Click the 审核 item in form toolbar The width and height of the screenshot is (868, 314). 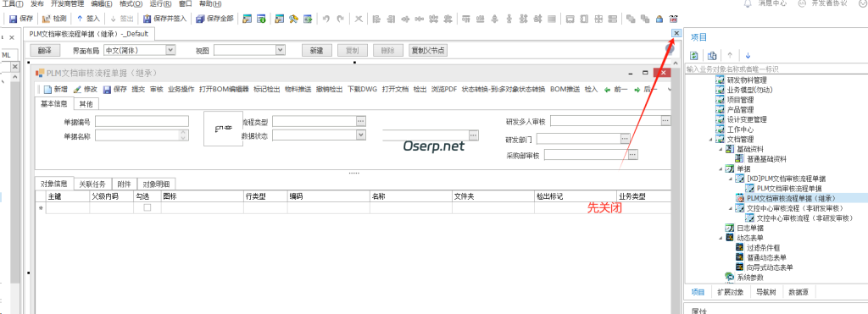(156, 89)
